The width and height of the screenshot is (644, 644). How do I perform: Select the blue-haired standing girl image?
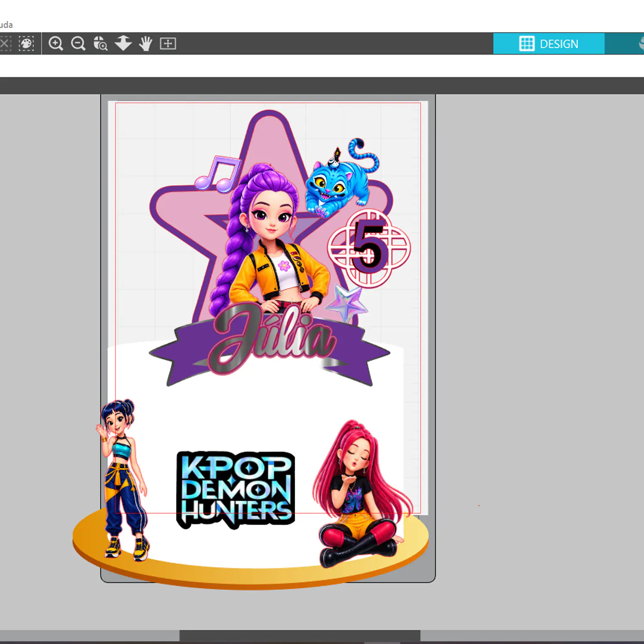122,480
